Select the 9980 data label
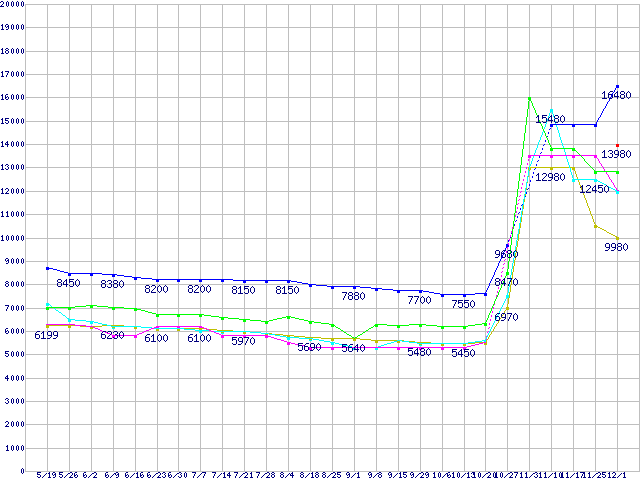This screenshot has width=640, height=480. point(616,247)
